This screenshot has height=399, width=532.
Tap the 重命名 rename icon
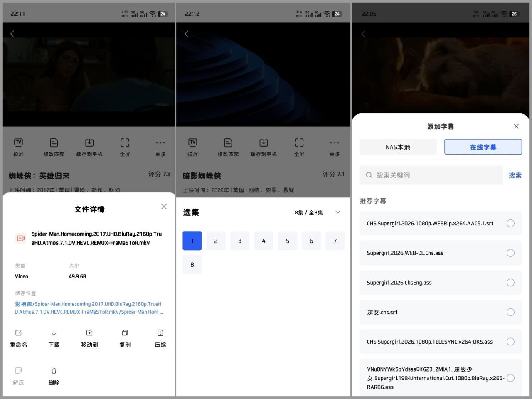coord(18,333)
